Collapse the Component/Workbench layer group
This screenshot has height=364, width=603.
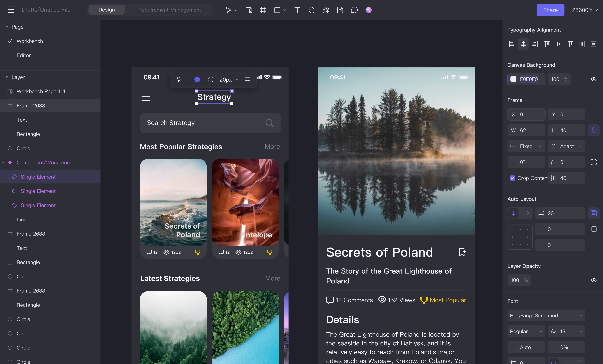coord(3,163)
